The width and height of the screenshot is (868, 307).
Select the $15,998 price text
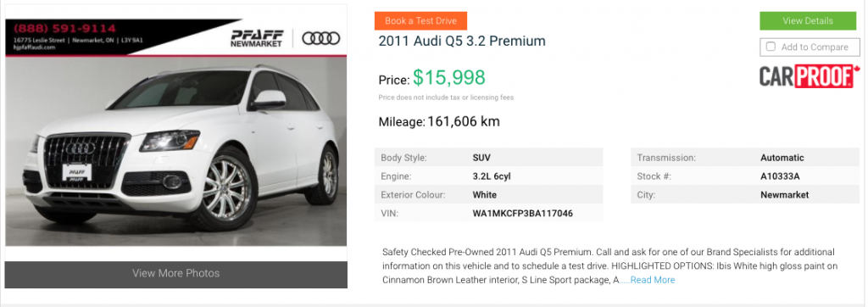point(449,78)
